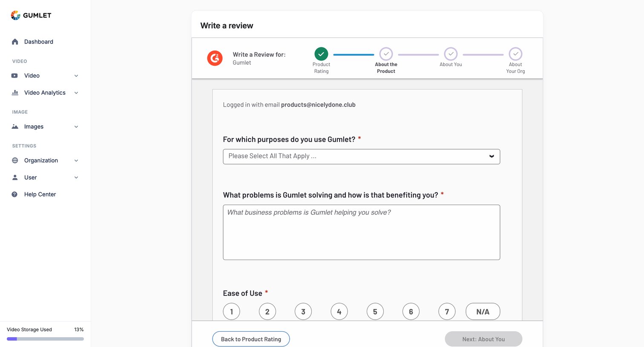Click the Video play icon in sidebar
The image size is (644, 347).
pos(15,75)
